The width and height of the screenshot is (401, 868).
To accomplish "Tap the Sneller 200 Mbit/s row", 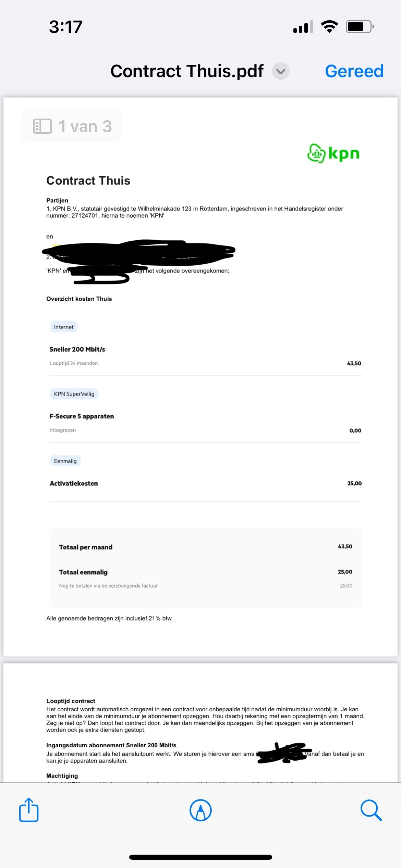I will pyautogui.click(x=206, y=356).
